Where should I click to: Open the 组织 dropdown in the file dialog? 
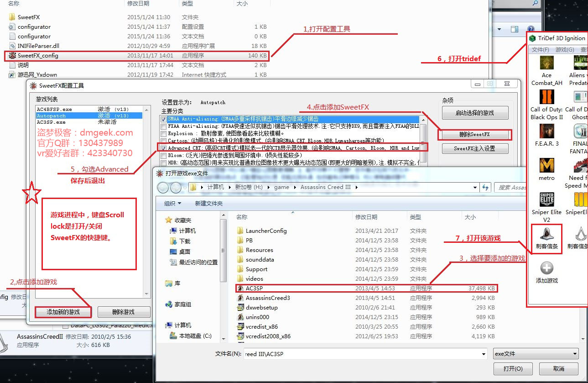coord(173,203)
